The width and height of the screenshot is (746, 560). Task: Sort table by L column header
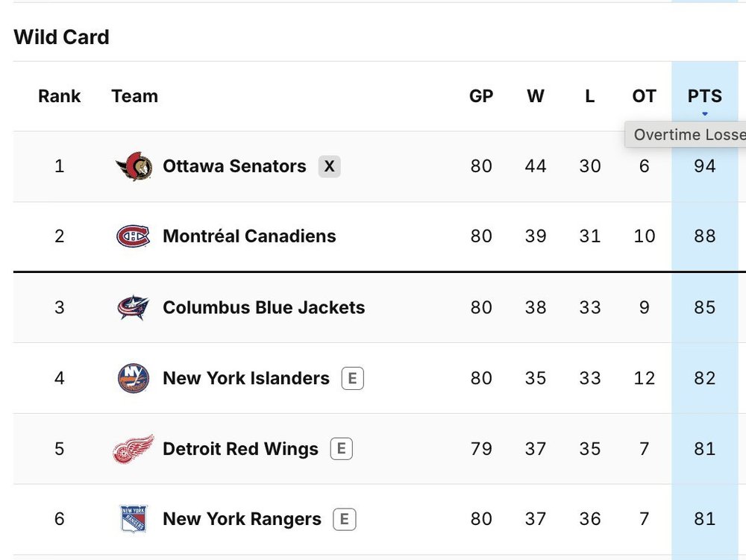point(589,96)
